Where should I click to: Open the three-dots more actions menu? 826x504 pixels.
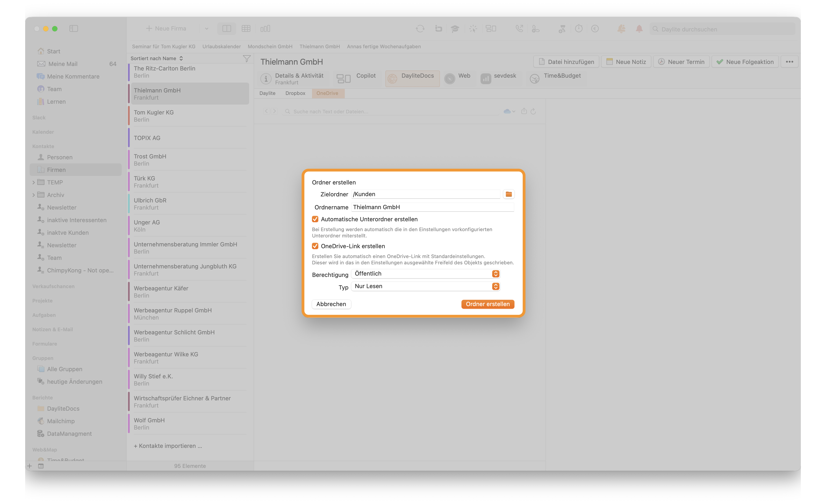pyautogui.click(x=789, y=62)
